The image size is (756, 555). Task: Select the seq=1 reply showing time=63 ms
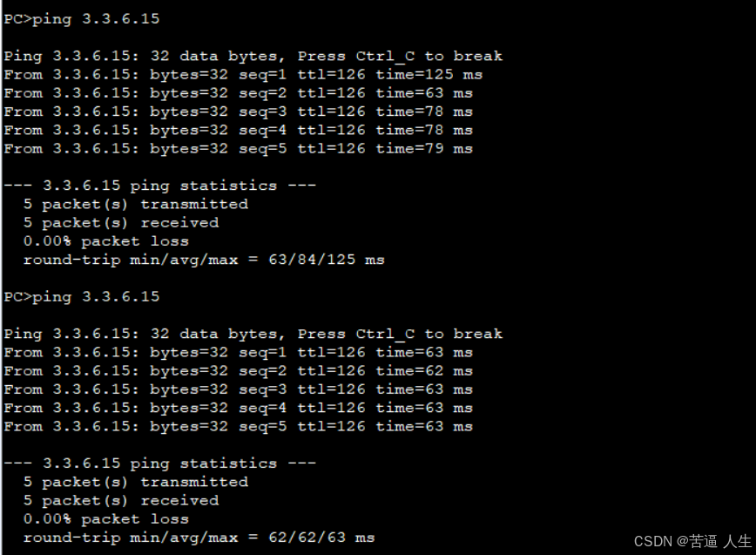pyautogui.click(x=238, y=353)
